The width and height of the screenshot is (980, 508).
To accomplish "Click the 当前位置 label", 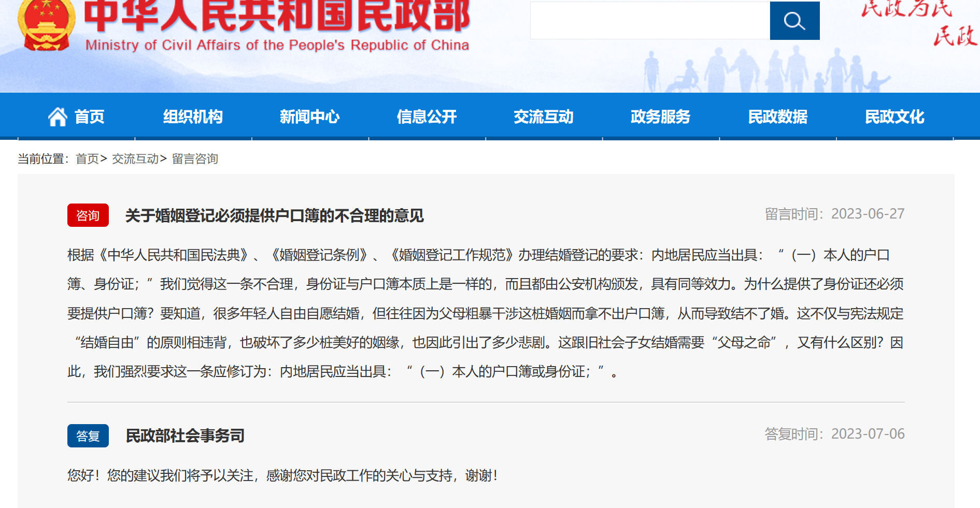I will point(43,159).
